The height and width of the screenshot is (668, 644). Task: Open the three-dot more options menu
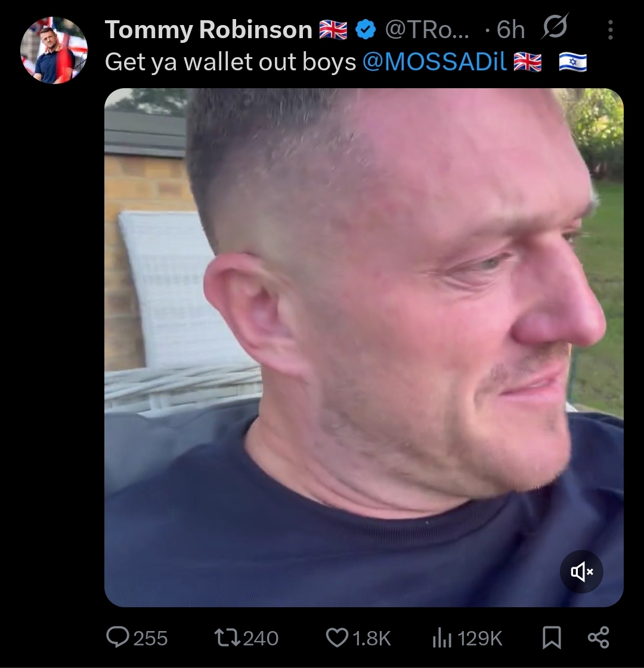point(611,30)
